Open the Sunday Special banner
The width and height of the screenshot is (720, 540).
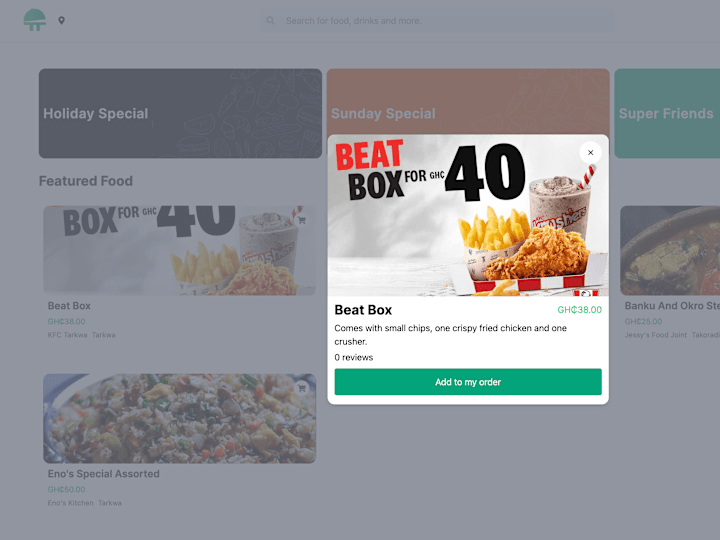468,101
